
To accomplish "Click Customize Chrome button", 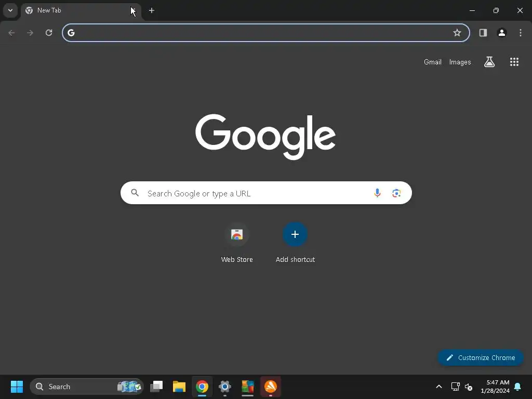I will tap(481, 357).
